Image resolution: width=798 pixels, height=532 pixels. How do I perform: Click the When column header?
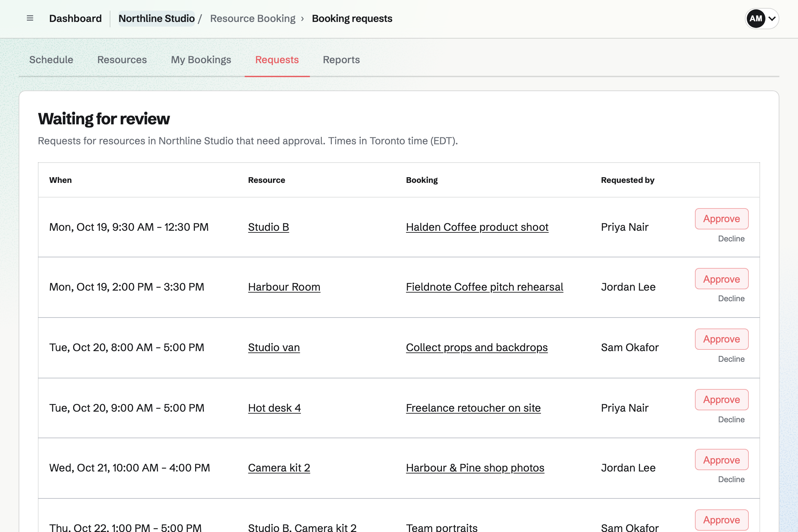click(61, 180)
